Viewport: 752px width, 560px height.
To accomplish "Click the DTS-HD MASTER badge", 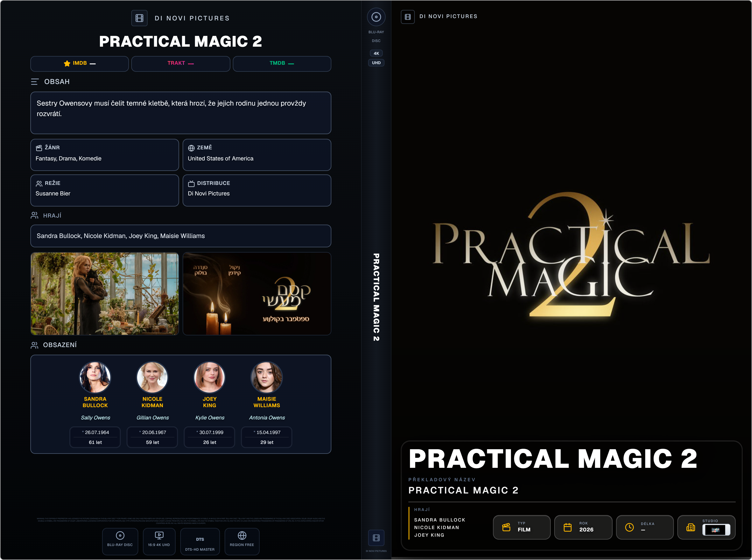I will click(x=200, y=541).
